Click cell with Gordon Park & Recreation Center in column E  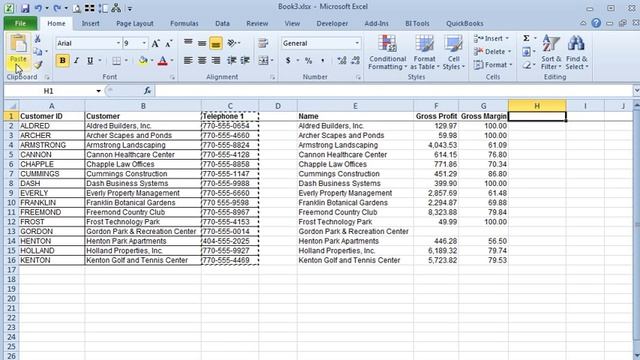point(355,231)
